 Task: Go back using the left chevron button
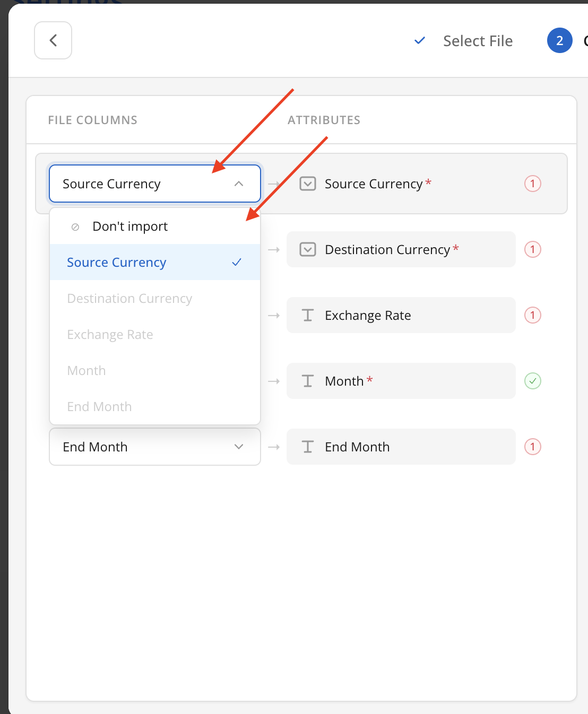click(53, 40)
